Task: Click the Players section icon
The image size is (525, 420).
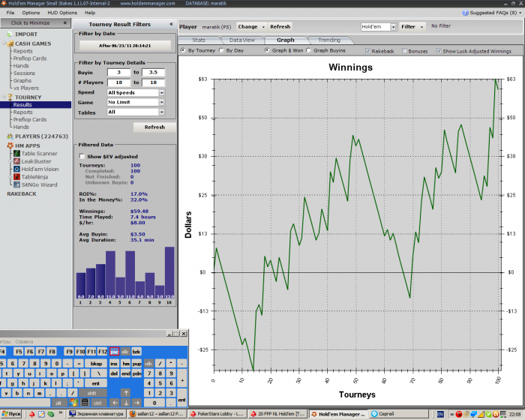Action: click(x=10, y=136)
